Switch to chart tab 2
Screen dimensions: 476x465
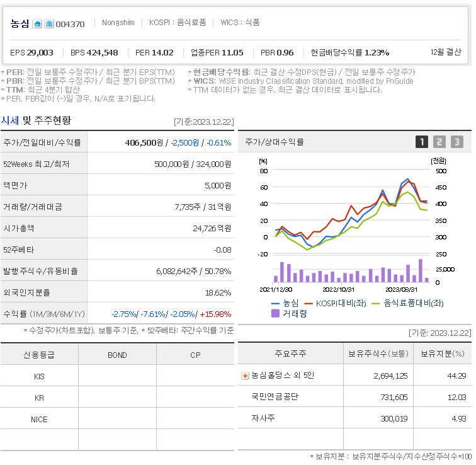pyautogui.click(x=439, y=142)
